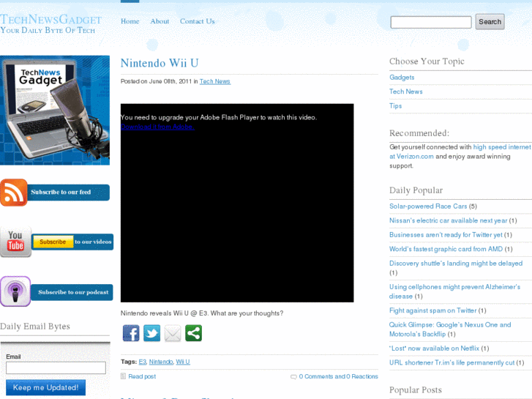Click the TechNews Gadget laptop banner image
This screenshot has width=532, height=399.
tap(55, 111)
